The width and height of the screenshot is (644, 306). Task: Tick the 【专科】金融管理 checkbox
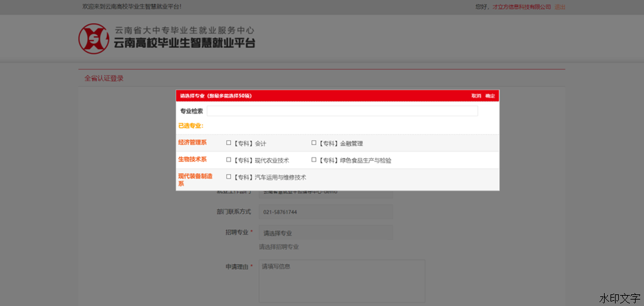(x=314, y=143)
